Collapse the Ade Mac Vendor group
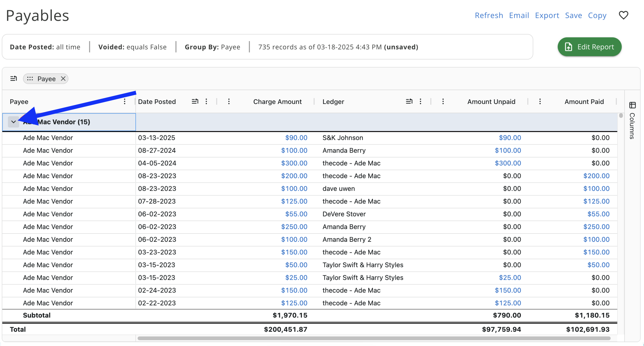 [13, 122]
